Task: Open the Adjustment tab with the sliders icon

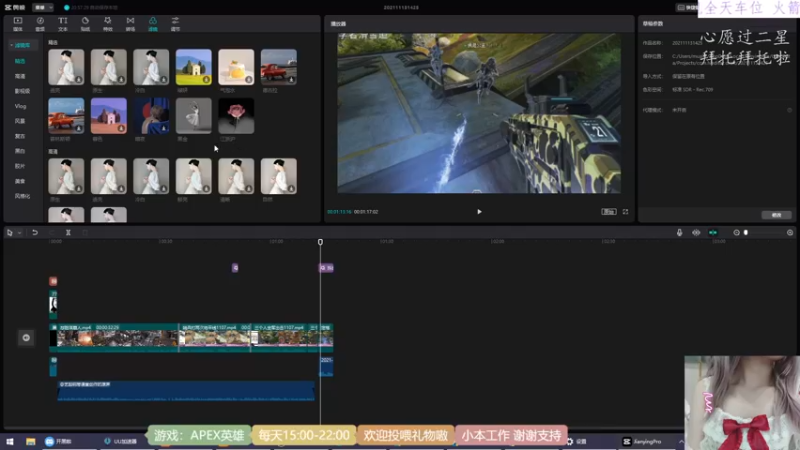Action: point(176,23)
